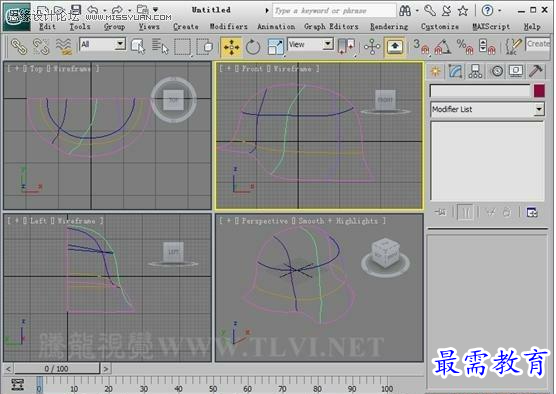
Task: Click Favorites star icon
Action: (463, 11)
